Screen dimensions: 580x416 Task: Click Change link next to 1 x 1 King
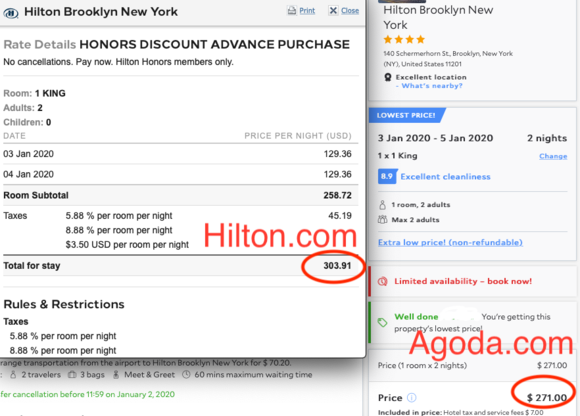coord(553,156)
